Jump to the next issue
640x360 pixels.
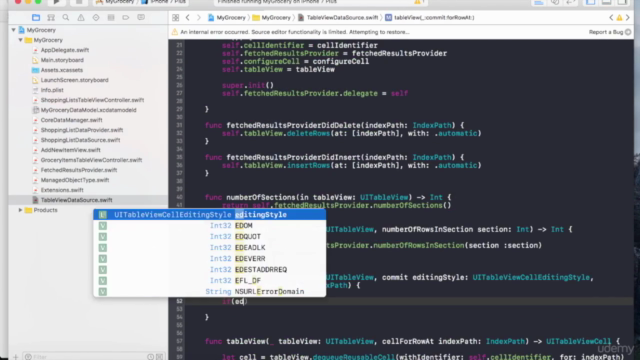[x=628, y=18]
